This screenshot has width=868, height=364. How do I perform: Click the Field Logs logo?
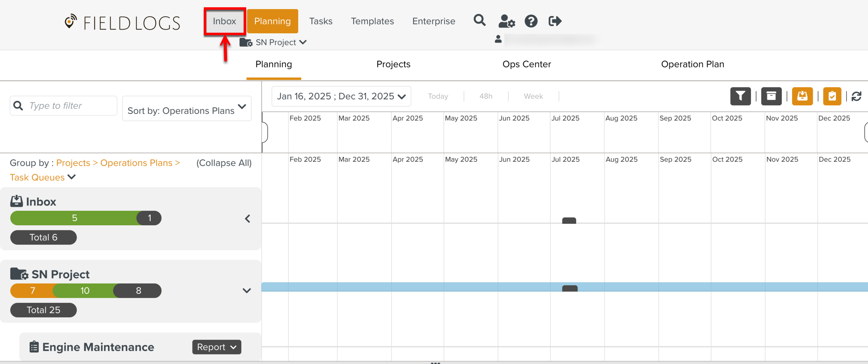click(122, 23)
